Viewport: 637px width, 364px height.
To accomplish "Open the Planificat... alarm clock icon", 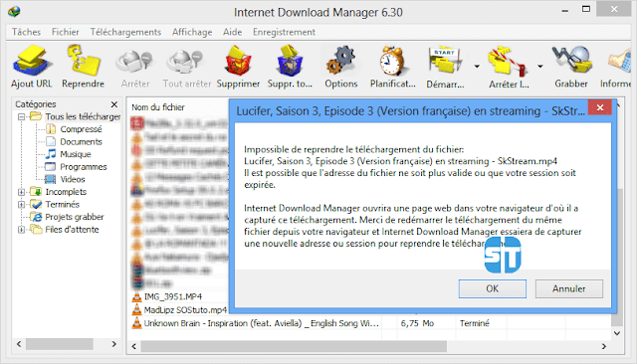I will pos(392,61).
